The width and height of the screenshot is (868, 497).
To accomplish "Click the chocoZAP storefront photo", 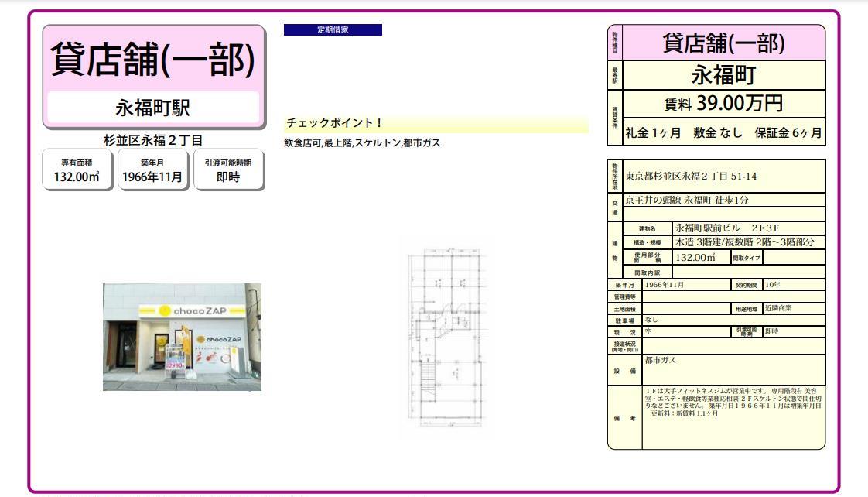I will (x=182, y=337).
